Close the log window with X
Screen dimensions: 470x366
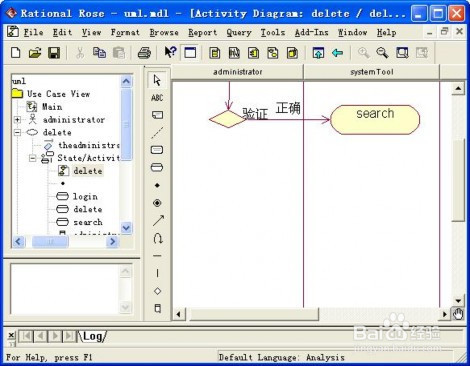(11, 335)
